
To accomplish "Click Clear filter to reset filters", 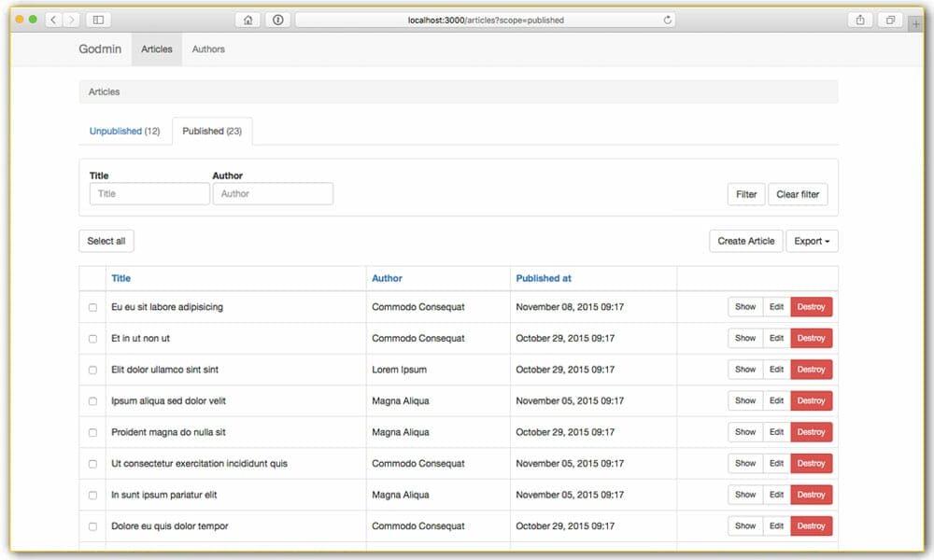I will point(798,194).
